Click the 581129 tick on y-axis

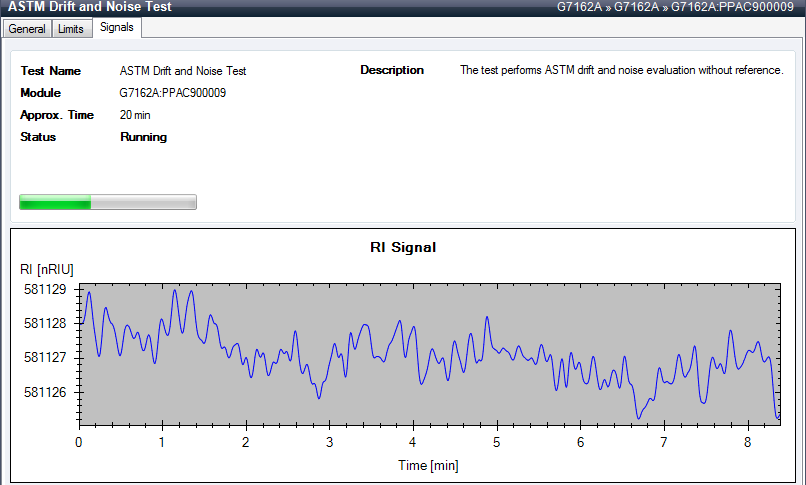44,290
